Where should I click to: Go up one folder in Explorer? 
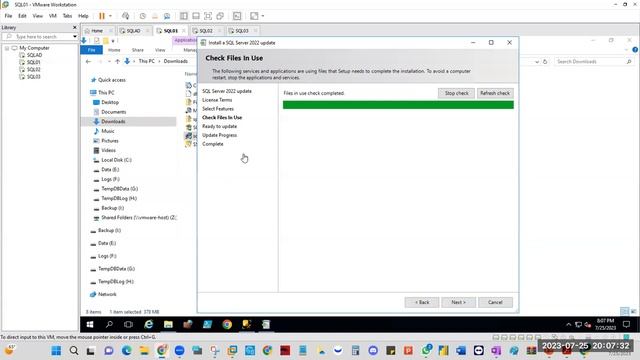pyautogui.click(x=118, y=61)
